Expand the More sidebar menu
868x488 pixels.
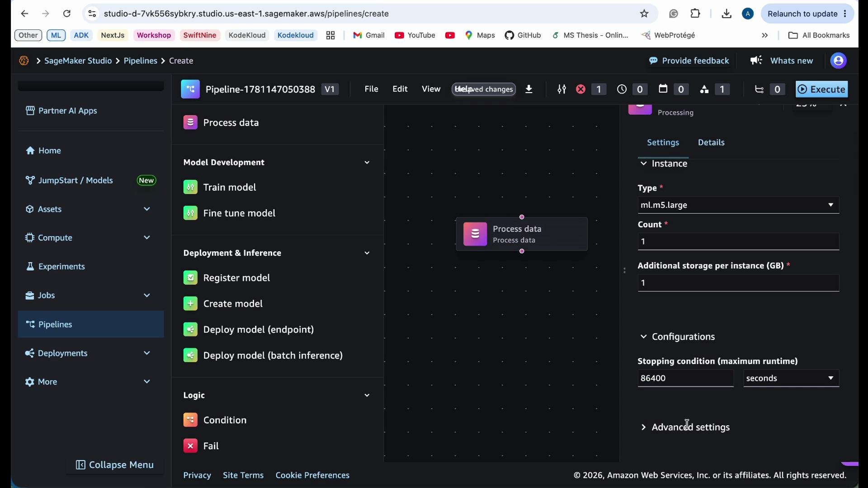[x=146, y=382]
